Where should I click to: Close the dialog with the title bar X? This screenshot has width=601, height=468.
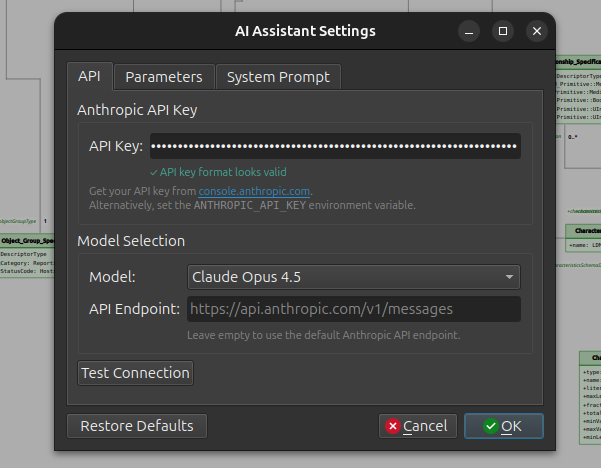[x=537, y=31]
